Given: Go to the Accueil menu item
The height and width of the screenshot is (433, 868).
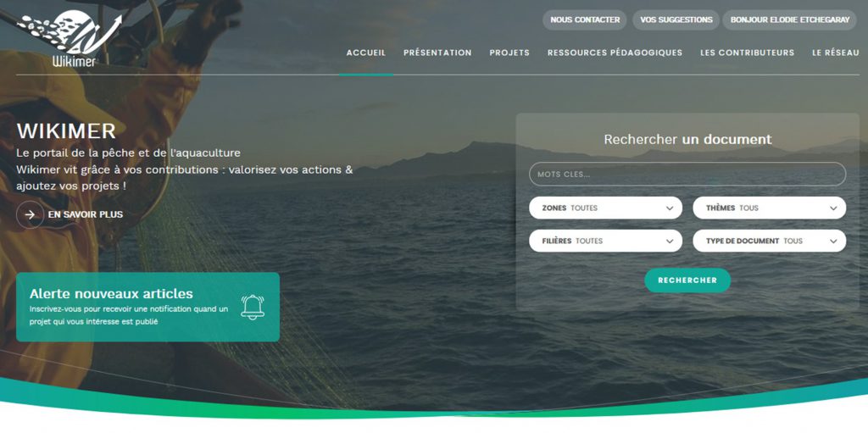Looking at the screenshot, I should pyautogui.click(x=366, y=53).
